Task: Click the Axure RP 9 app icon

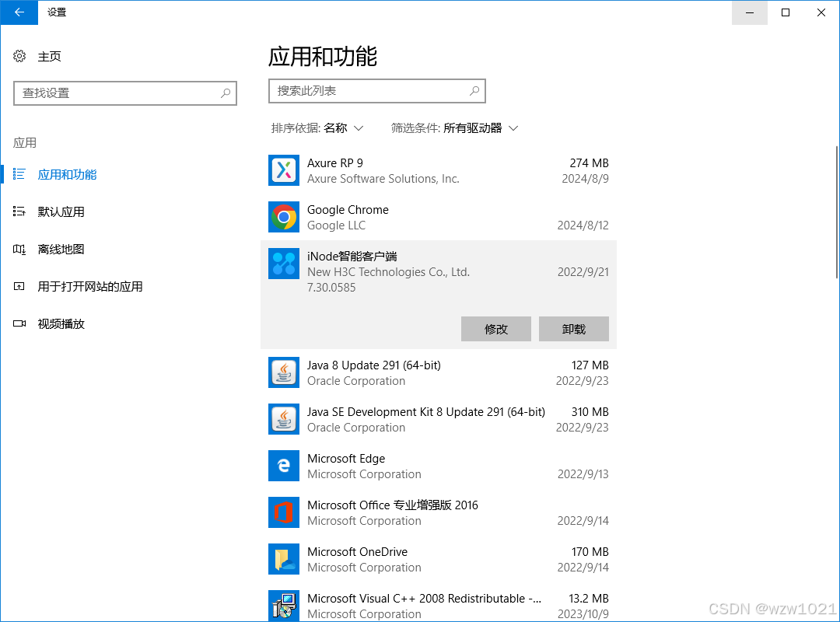Action: pos(284,170)
